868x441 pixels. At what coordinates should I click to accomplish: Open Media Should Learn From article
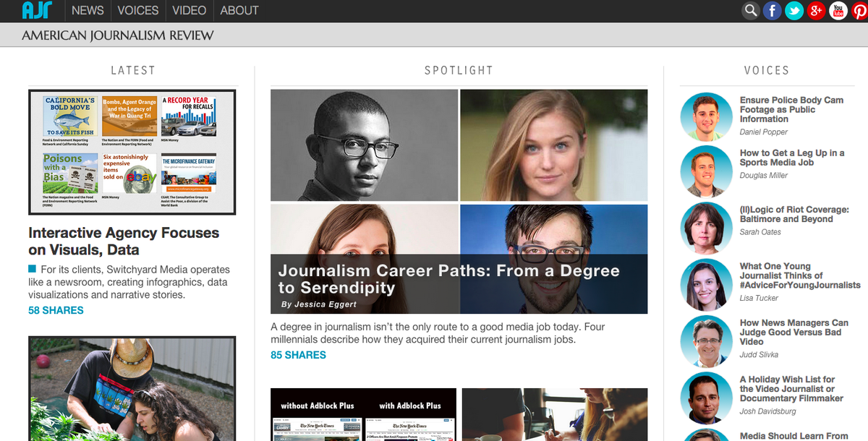pos(793,435)
